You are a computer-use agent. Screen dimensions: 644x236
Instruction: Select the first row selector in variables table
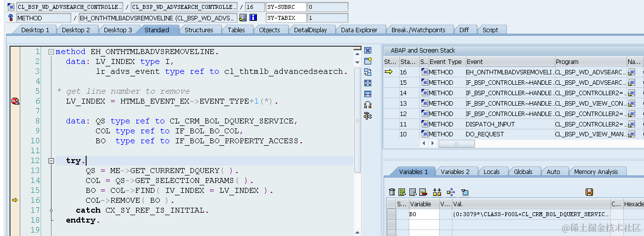pos(392,214)
